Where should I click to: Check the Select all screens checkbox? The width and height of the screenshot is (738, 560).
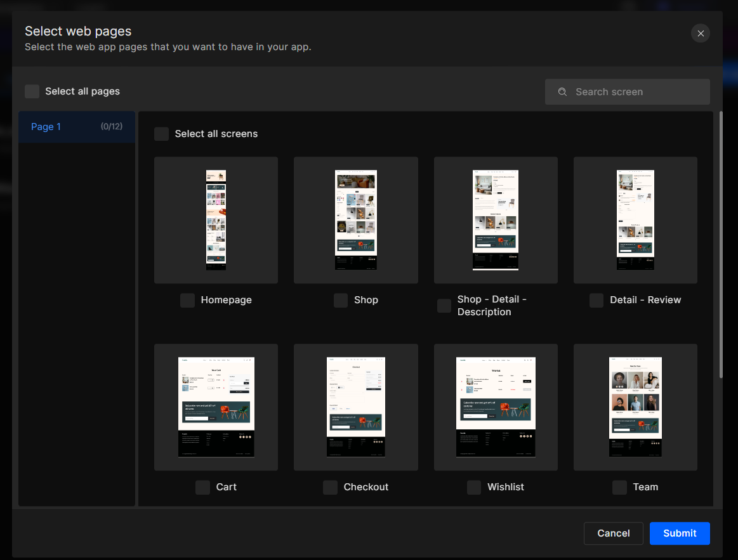click(x=161, y=134)
